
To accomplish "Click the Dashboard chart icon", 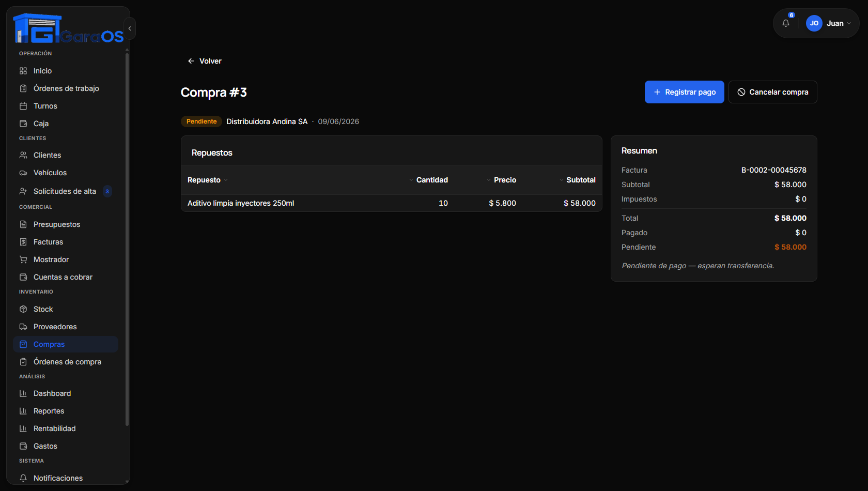I will [x=23, y=393].
